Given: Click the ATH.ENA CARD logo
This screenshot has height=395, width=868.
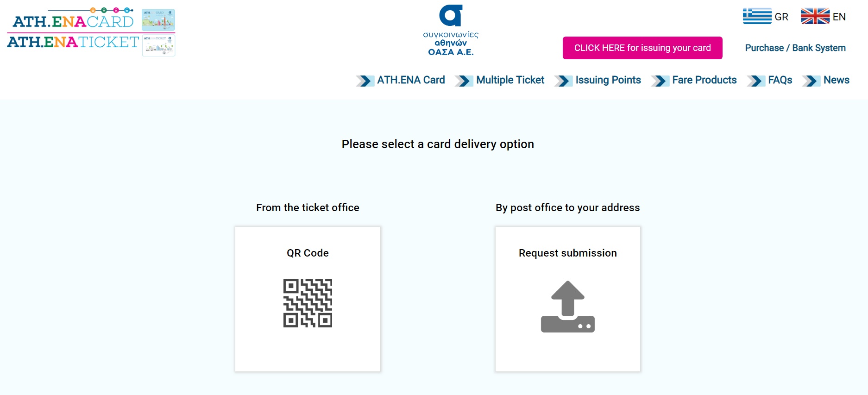Looking at the screenshot, I should (x=72, y=19).
